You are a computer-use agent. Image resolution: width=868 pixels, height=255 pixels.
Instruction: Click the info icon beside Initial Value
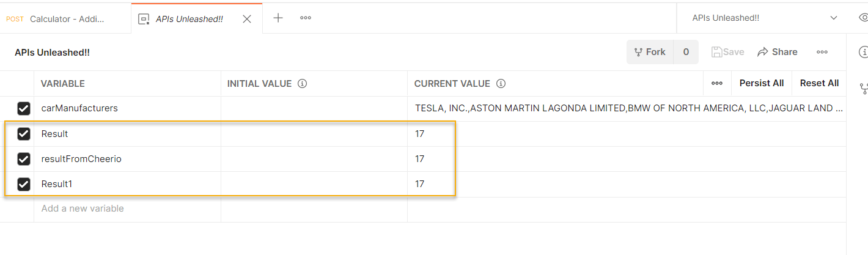302,84
